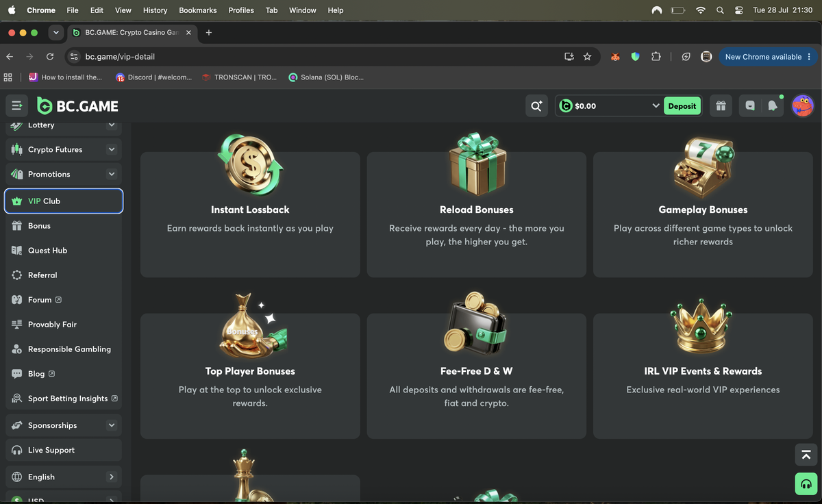Open the Window menu
This screenshot has width=822, height=504.
click(303, 10)
